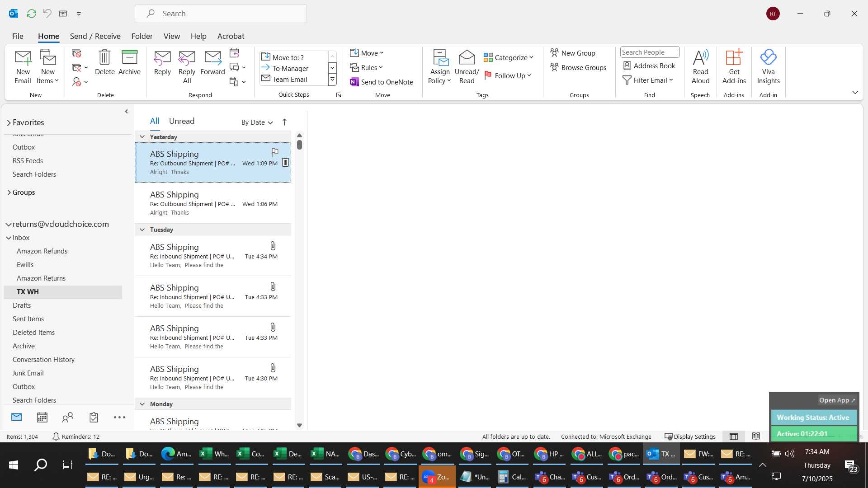Click the Ignore conversation icon
868x488 pixels.
pyautogui.click(x=77, y=53)
